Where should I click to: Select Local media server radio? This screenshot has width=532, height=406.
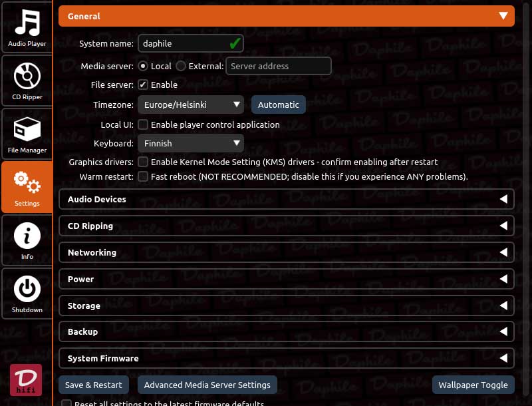click(143, 66)
